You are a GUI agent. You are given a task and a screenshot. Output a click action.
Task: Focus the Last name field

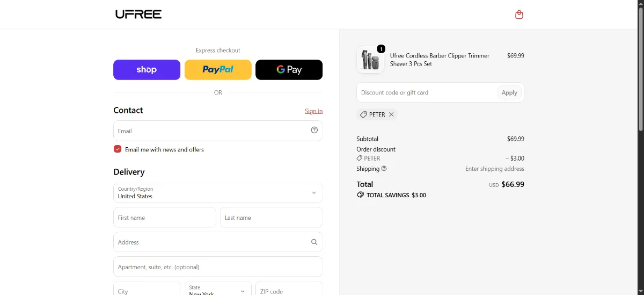pos(272,218)
